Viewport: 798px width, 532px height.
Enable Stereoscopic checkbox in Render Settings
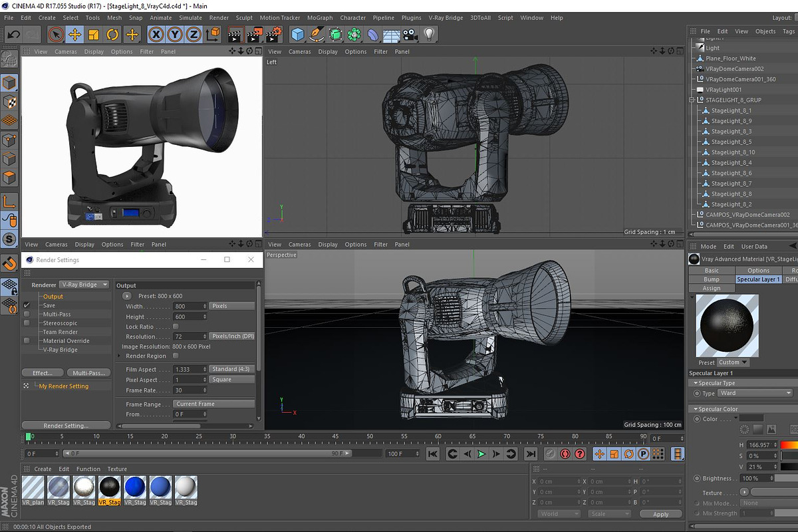click(27, 323)
